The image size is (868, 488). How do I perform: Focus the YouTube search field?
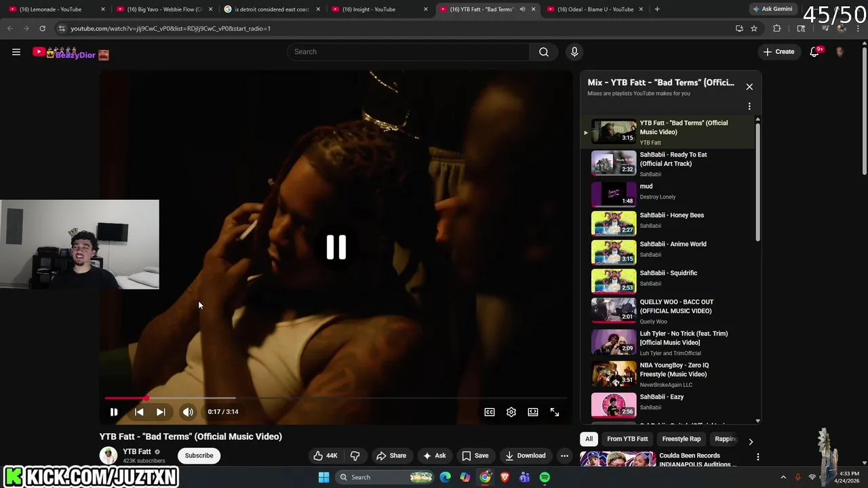[x=409, y=52]
